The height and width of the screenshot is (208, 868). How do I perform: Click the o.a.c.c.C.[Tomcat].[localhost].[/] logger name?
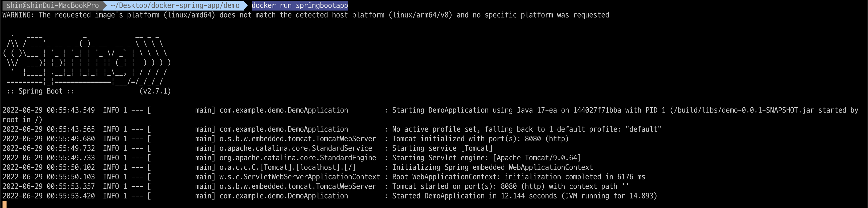click(287, 167)
